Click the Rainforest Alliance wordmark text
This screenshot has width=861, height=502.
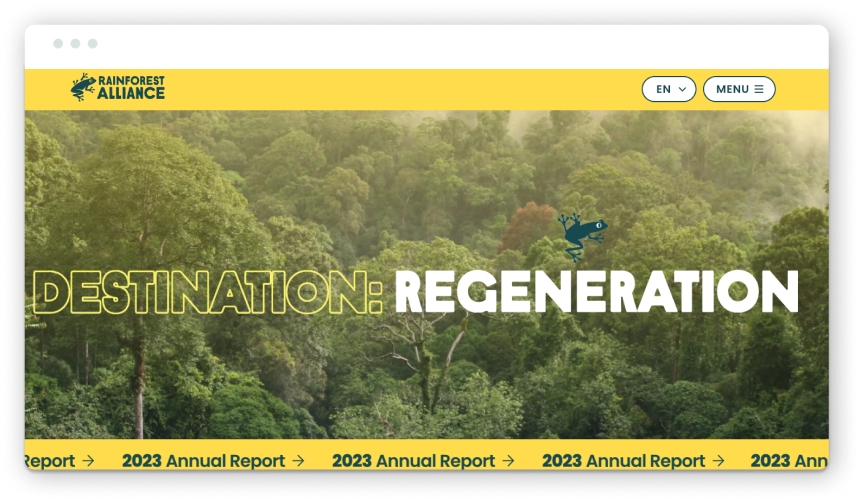point(131,88)
